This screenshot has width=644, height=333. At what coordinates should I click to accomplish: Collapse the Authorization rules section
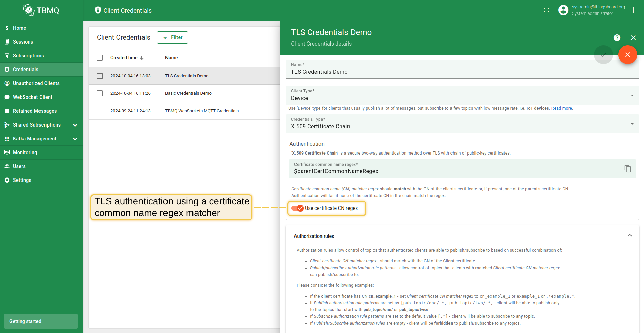(629, 235)
